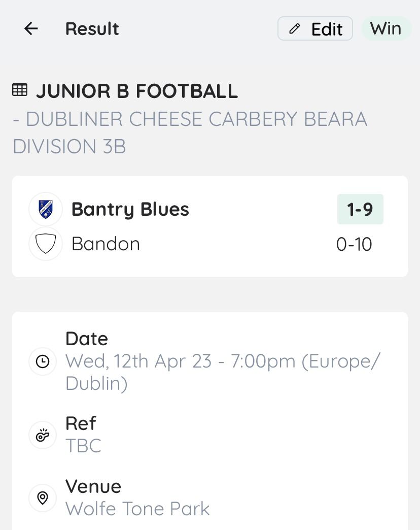Tap Bandon's 0-10 score
The image size is (420, 530).
(x=354, y=244)
